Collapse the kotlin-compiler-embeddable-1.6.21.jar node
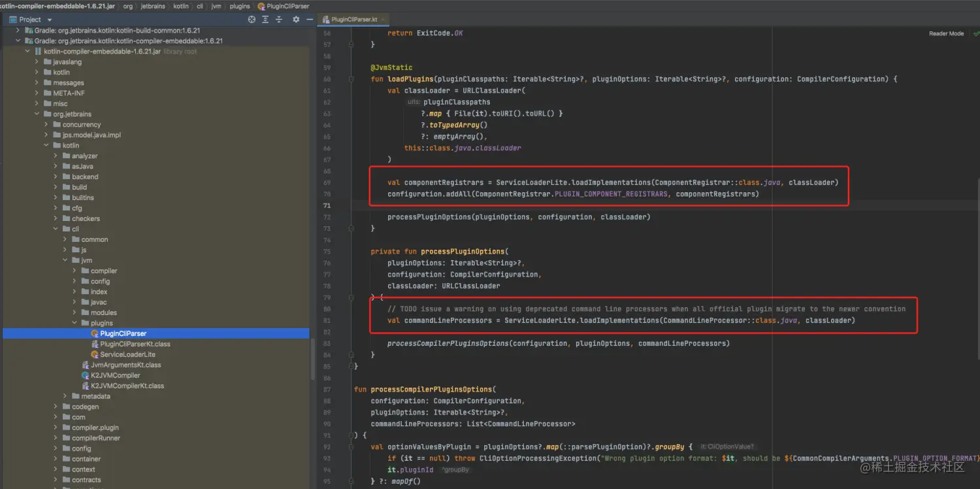The image size is (980, 489). click(27, 51)
